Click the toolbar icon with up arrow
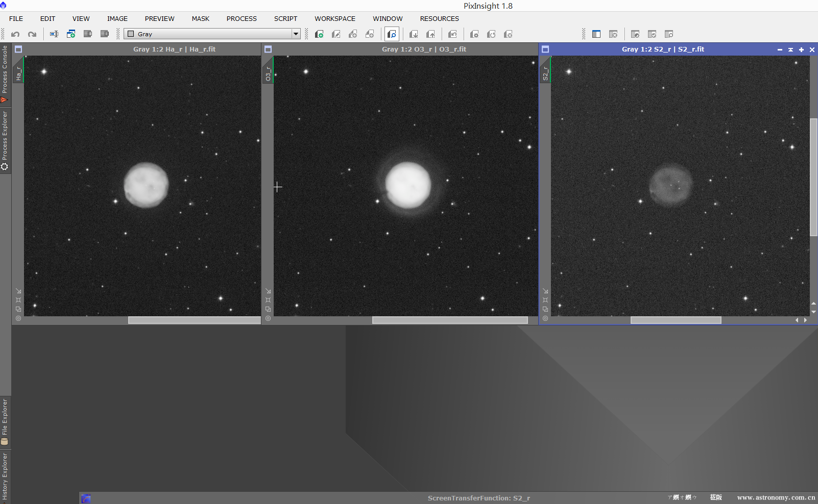 coord(430,34)
